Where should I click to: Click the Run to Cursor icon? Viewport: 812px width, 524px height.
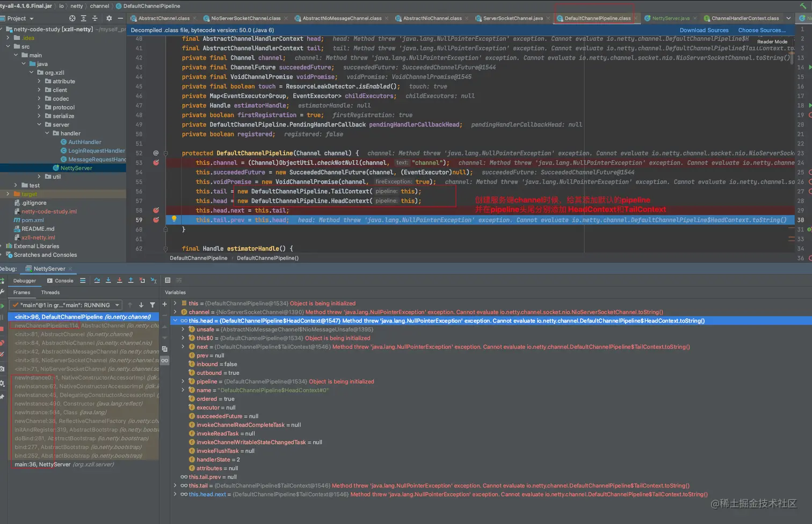(x=154, y=281)
